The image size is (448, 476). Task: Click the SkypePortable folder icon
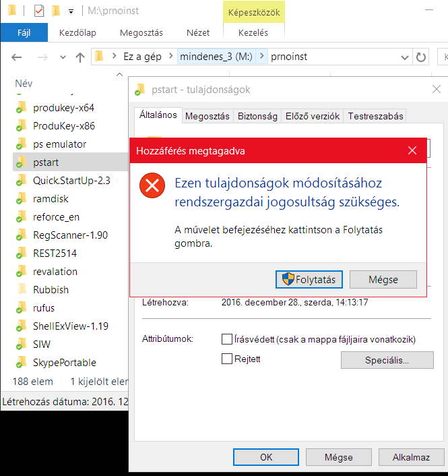(21, 363)
